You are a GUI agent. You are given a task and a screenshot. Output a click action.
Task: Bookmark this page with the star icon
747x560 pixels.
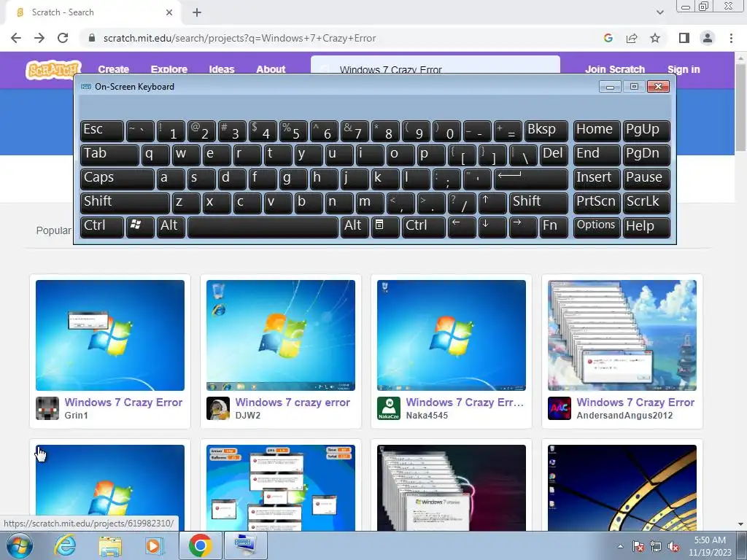pos(655,38)
